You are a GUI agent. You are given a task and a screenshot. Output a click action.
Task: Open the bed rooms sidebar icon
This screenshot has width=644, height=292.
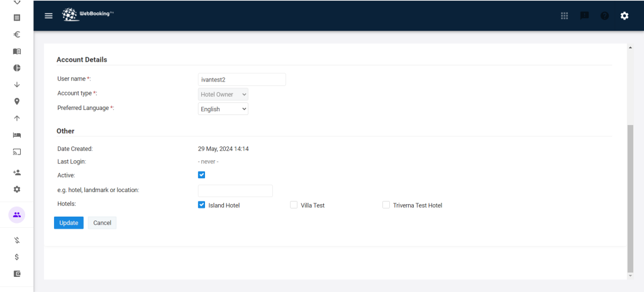[x=17, y=135]
